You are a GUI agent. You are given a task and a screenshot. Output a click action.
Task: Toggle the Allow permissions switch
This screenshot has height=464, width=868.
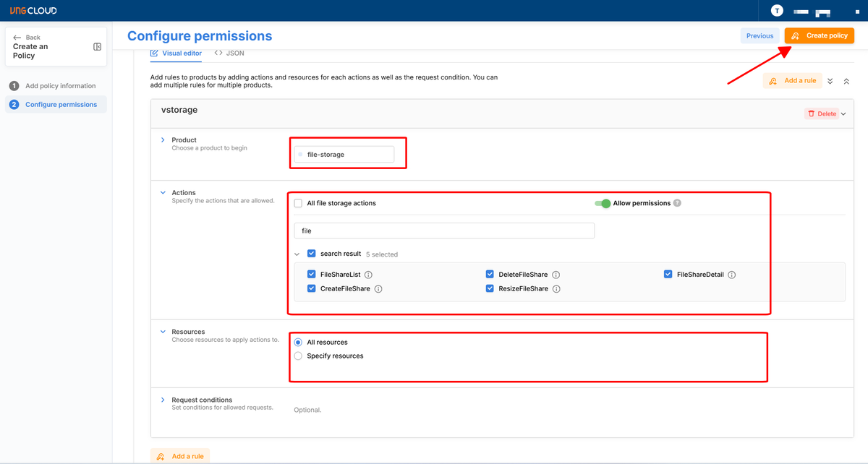click(603, 204)
